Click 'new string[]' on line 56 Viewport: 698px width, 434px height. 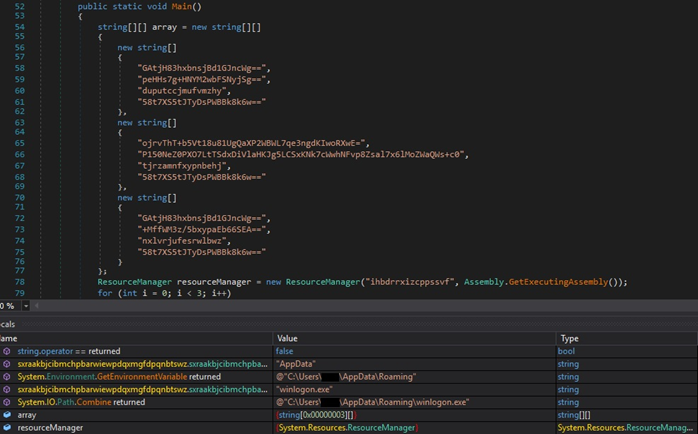tap(147, 48)
